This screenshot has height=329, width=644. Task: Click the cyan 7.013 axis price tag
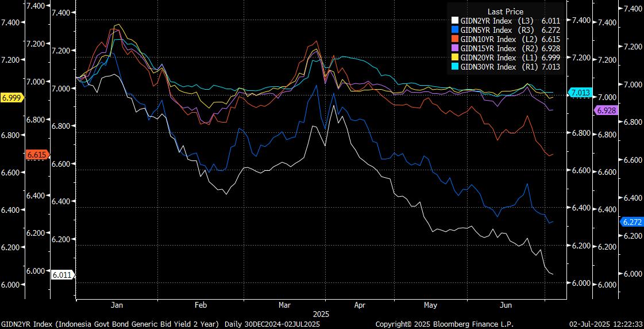580,93
